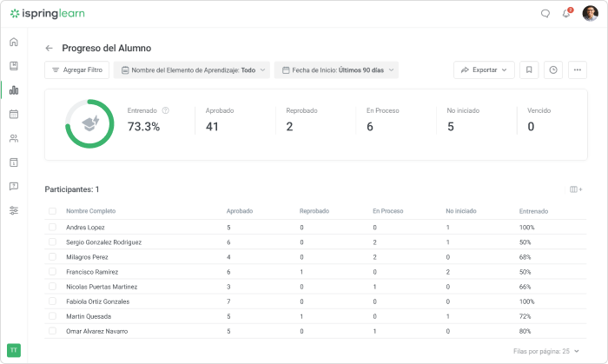
Task: Open the name Sergio Gonzalez Rodriguez
Action: (103, 242)
